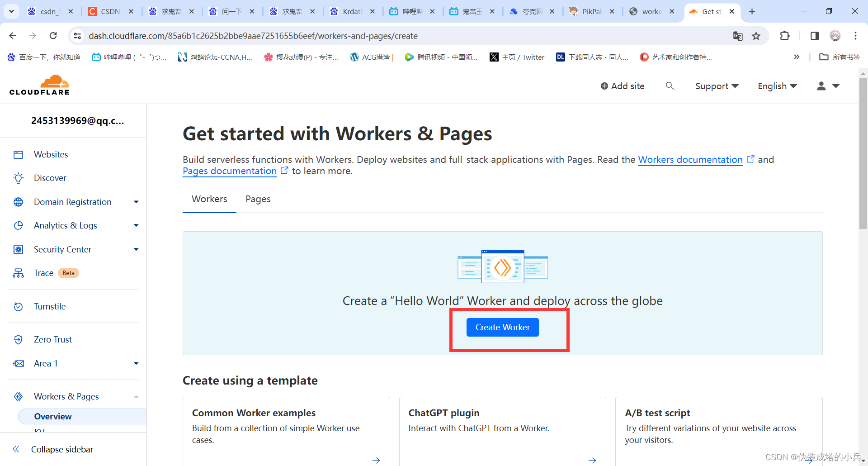Click the Beta badge next to Trace

[68, 273]
